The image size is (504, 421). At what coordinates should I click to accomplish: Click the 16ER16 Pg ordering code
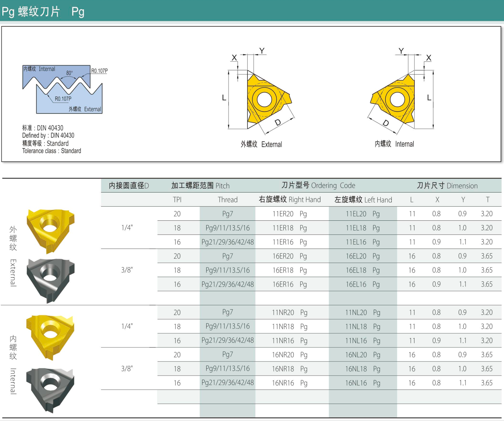pyautogui.click(x=290, y=284)
